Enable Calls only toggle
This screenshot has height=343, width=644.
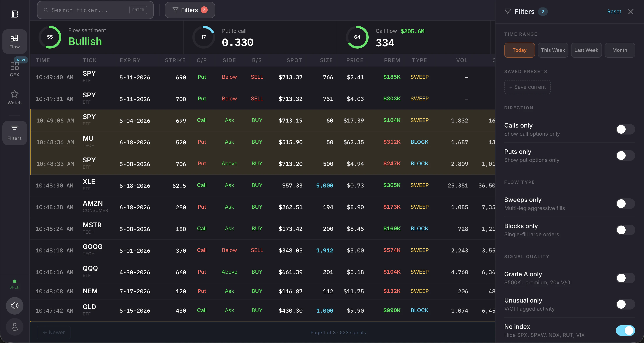pos(625,129)
